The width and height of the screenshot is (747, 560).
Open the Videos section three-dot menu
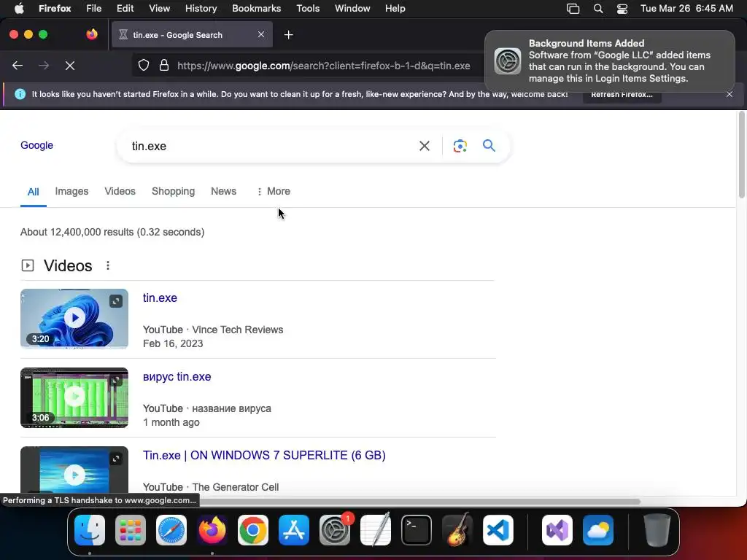click(108, 265)
